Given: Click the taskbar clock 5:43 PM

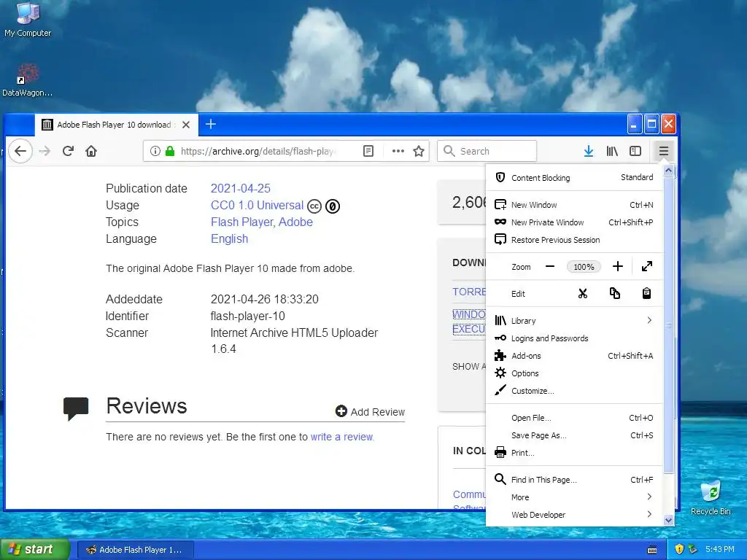Looking at the screenshot, I should (x=720, y=549).
